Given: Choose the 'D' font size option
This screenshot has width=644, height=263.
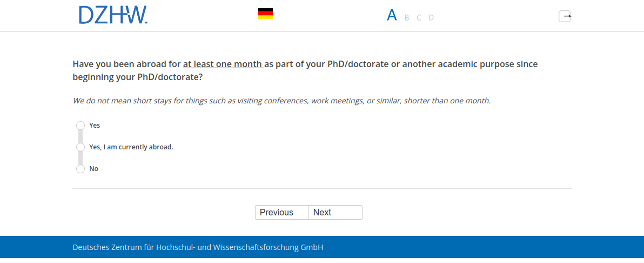Looking at the screenshot, I should coord(431,17).
